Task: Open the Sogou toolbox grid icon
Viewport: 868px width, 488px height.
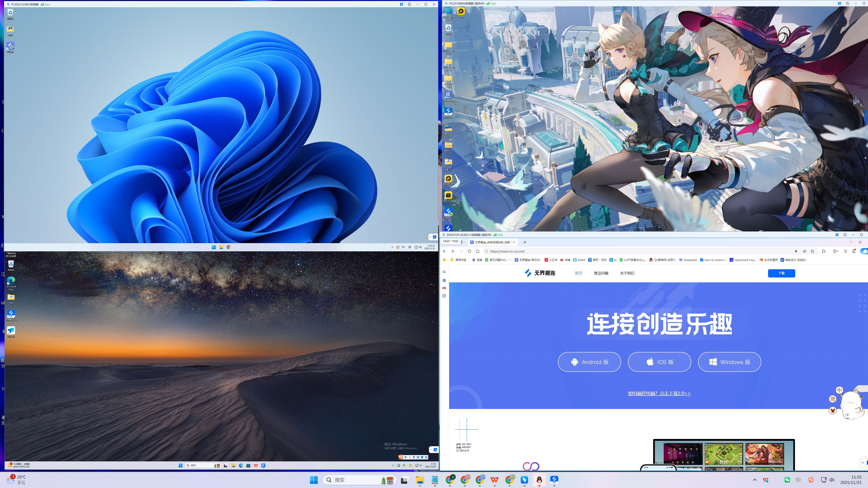Action: click(426, 457)
